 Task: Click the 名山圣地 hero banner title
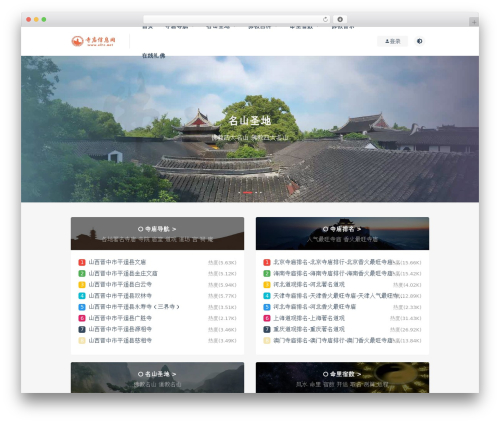(250, 121)
